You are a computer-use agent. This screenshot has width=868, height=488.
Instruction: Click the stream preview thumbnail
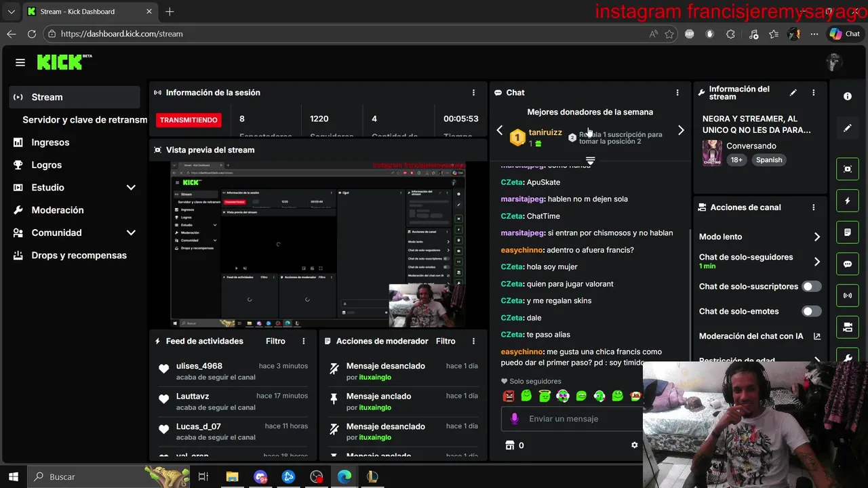pyautogui.click(x=318, y=245)
